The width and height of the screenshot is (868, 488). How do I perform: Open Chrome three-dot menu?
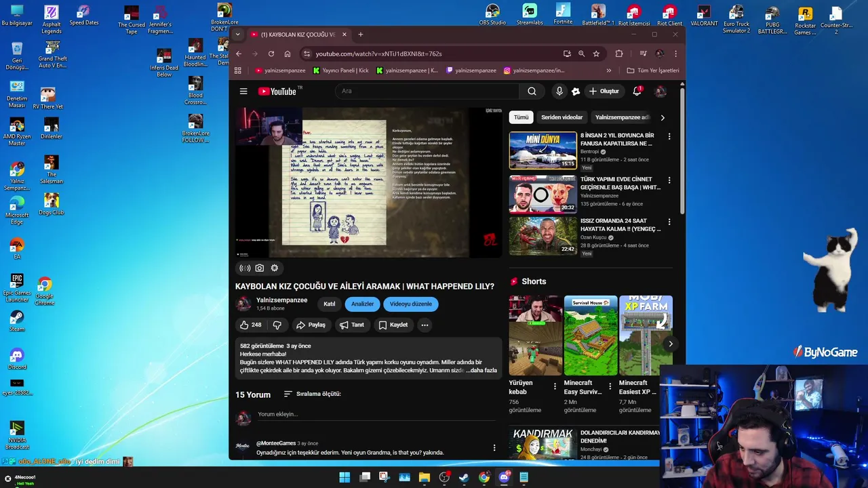pos(675,54)
